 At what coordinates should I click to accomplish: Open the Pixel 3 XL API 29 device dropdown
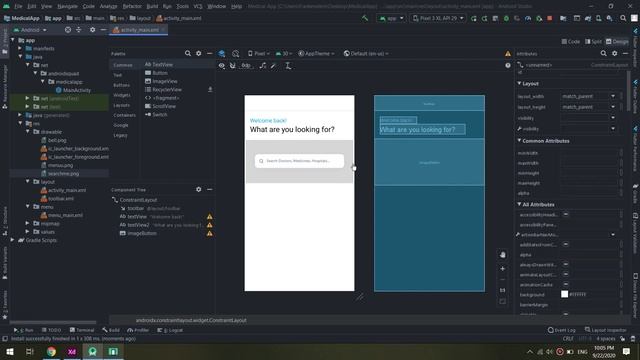pyautogui.click(x=438, y=18)
